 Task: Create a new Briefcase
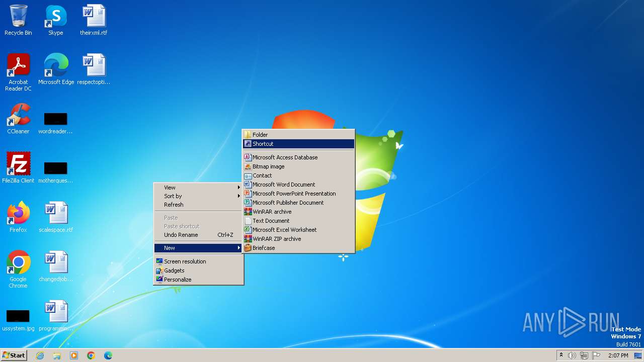click(x=299, y=248)
